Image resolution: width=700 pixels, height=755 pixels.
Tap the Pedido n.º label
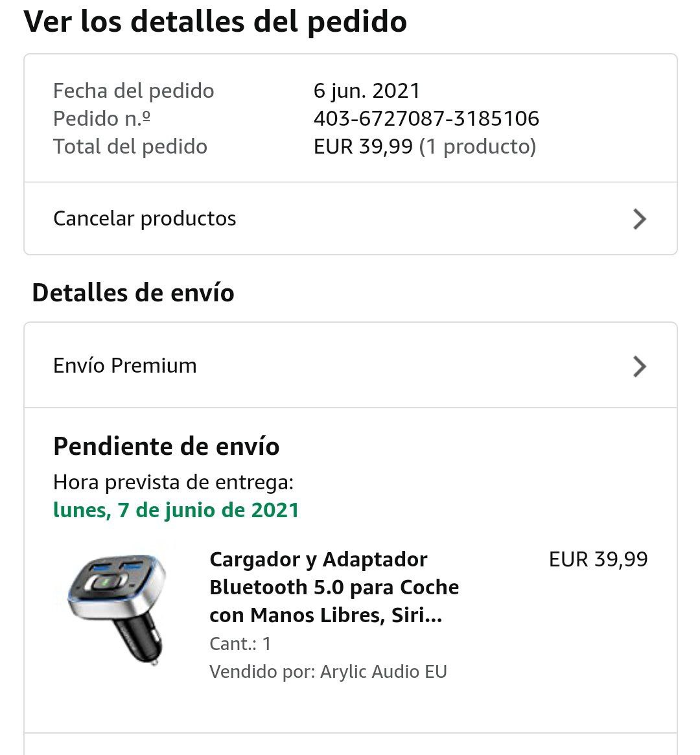click(x=102, y=119)
